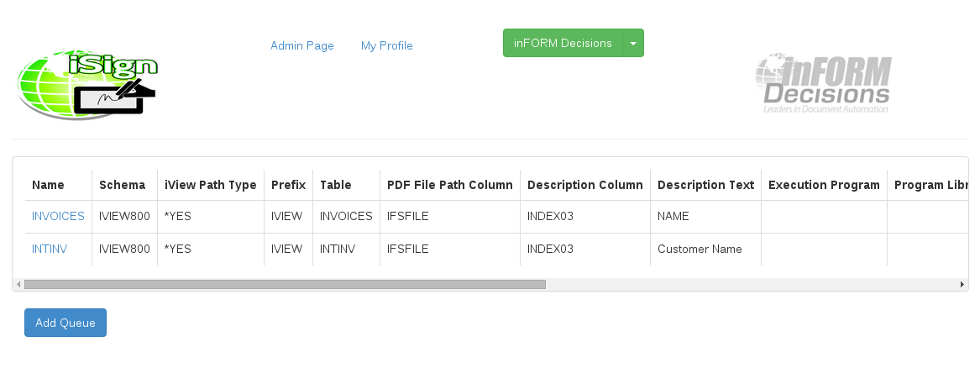Click the iSign globe logo

tap(86, 84)
